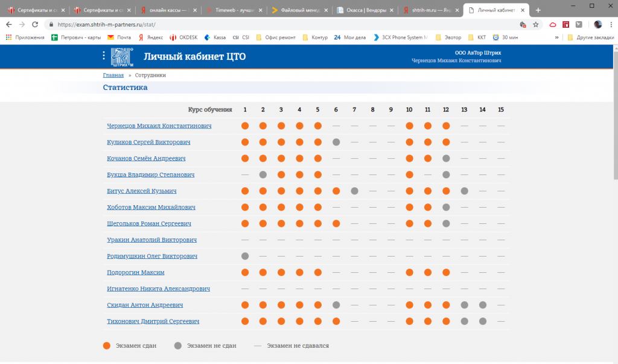Switch to the shtrih-m.ru Яндекс tab
618x364 pixels.
coord(431,10)
